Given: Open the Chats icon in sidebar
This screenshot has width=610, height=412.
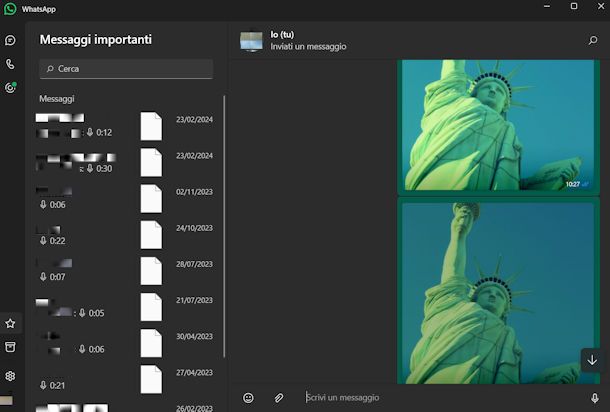Looking at the screenshot, I should [10, 40].
